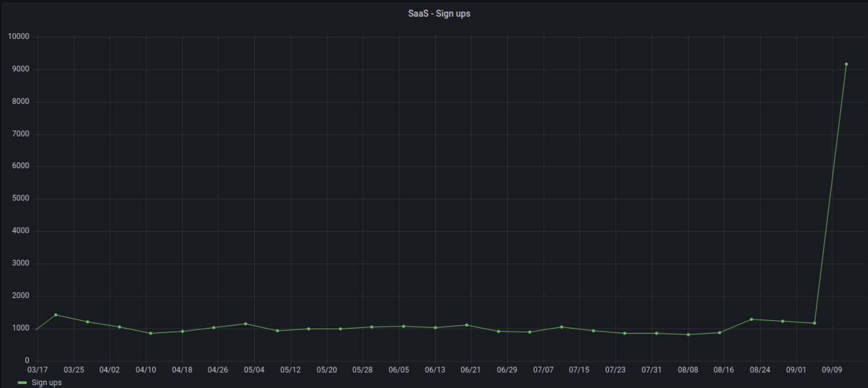Click the 06/05 x-axis date label
This screenshot has height=388, width=868.
(x=399, y=370)
